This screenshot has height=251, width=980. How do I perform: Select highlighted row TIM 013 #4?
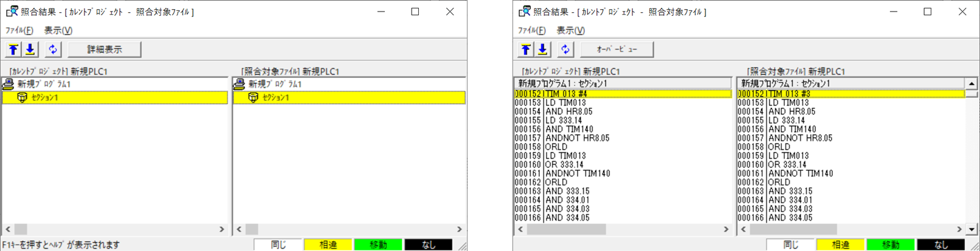click(623, 94)
